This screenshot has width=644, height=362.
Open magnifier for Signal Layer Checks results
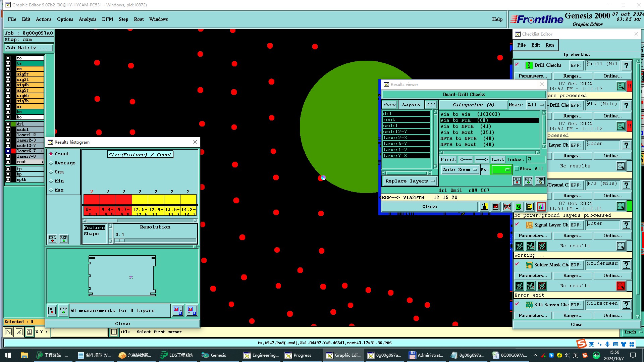(x=621, y=246)
